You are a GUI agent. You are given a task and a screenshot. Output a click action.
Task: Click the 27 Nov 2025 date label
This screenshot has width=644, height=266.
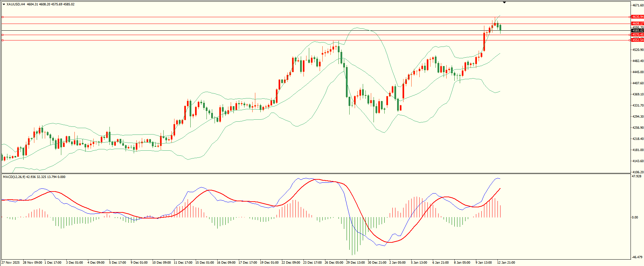coord(10,263)
